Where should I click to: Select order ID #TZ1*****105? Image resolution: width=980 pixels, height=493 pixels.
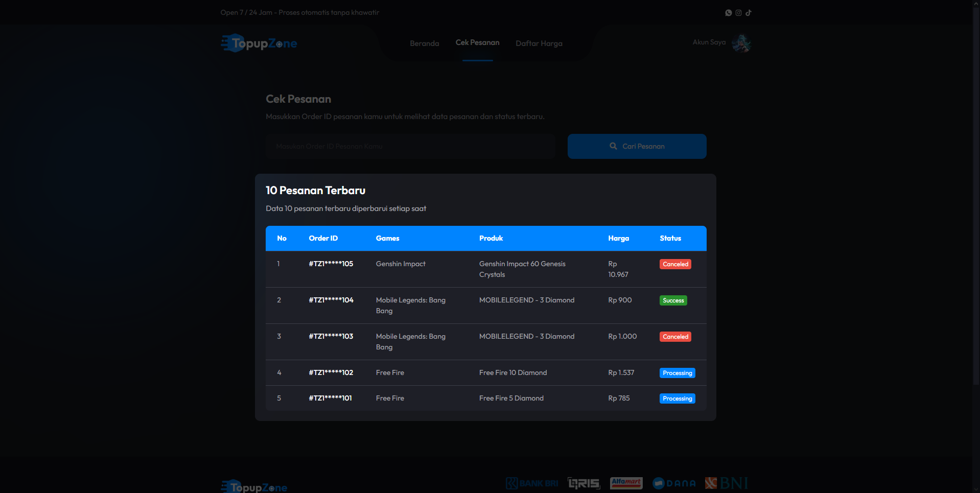tap(331, 264)
